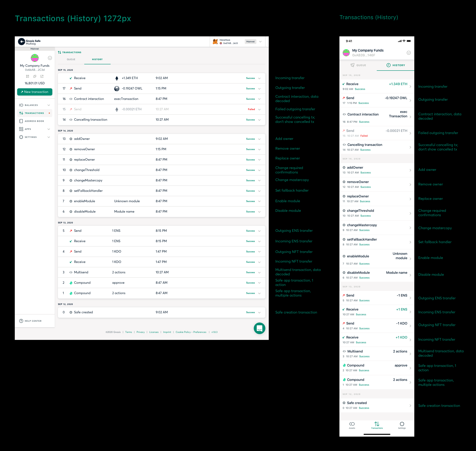
Task: Click the Failed status in desktop row 15
Action: [x=251, y=109]
